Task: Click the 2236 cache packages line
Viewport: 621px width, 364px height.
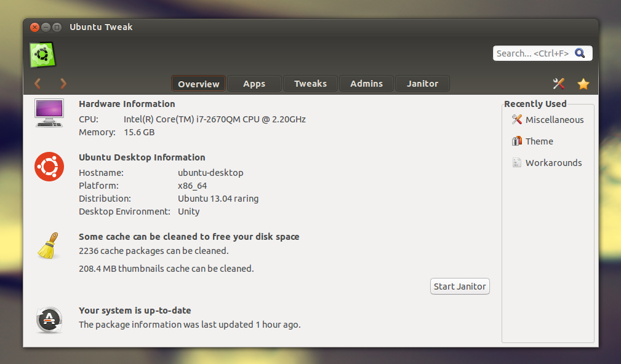Action: point(154,251)
